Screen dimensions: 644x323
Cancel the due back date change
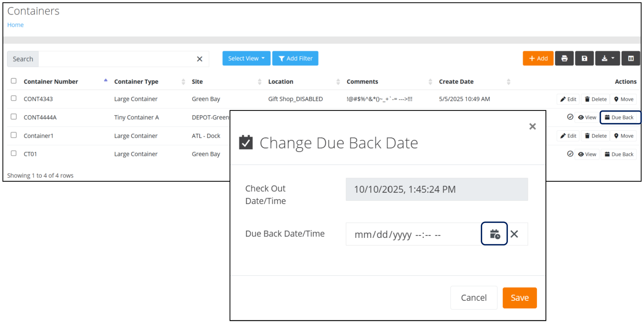(474, 298)
